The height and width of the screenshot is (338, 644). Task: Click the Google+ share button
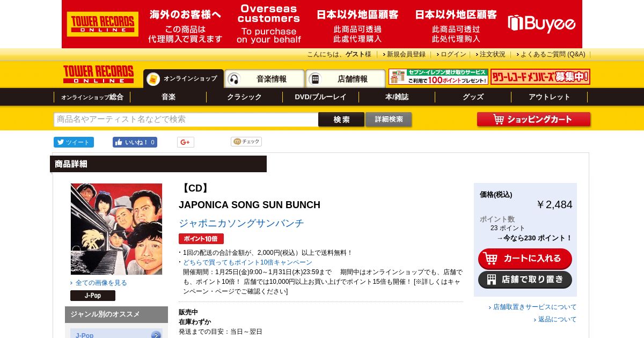(x=186, y=142)
